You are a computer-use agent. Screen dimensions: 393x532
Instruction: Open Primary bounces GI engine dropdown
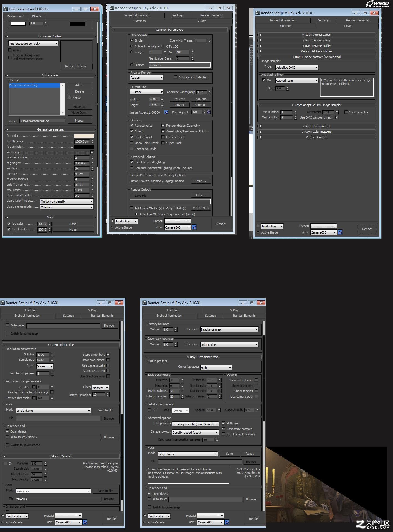229,329
